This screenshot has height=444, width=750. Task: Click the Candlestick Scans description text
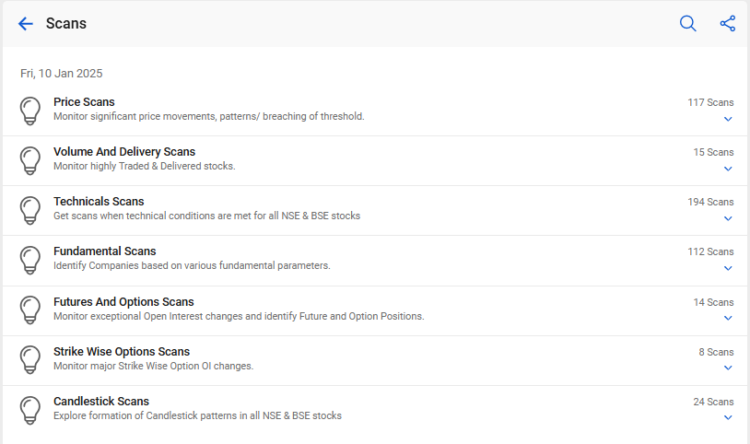pos(197,416)
